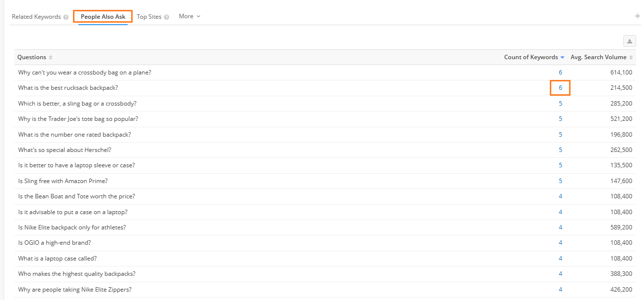This screenshot has height=300, width=644.
Task: Sort by the Questions column sort icon
Action: pyautogui.click(x=51, y=58)
